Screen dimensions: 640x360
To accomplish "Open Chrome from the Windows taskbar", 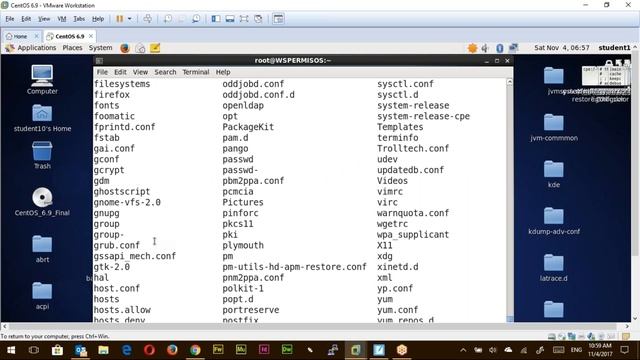I will click(x=195, y=350).
